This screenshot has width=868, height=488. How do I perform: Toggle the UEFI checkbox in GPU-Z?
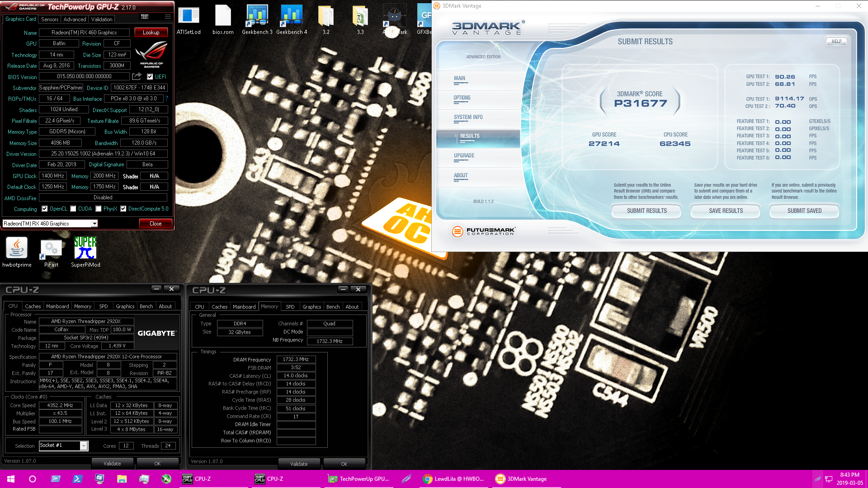(150, 76)
